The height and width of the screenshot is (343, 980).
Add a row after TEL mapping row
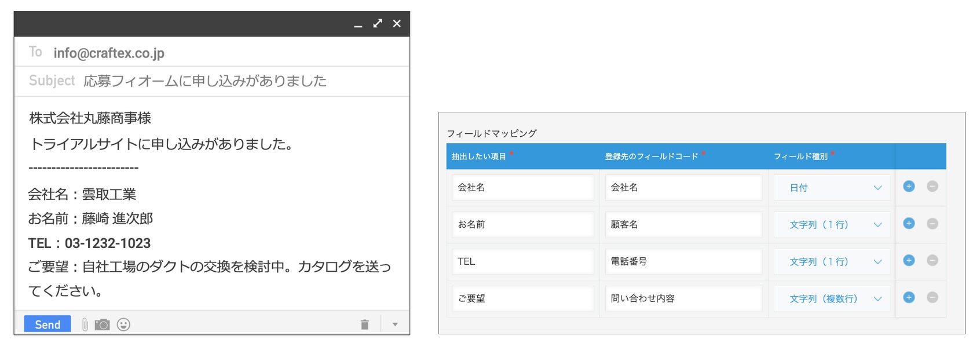tap(909, 261)
